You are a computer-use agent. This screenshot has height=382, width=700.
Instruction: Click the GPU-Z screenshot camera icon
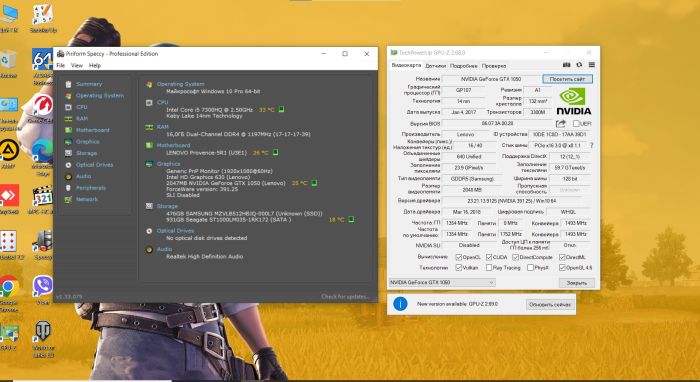[x=567, y=65]
